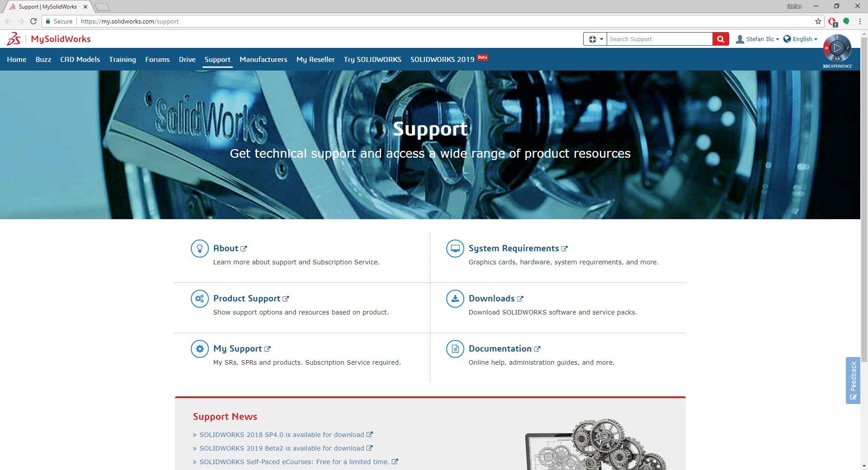Select the System Requirements monitor icon
Screen dimensions: 868x470
455,248
